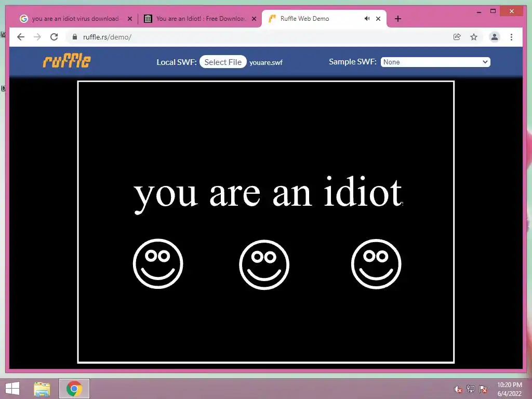
Task: Bookmark this page with the star icon
Action: point(474,37)
